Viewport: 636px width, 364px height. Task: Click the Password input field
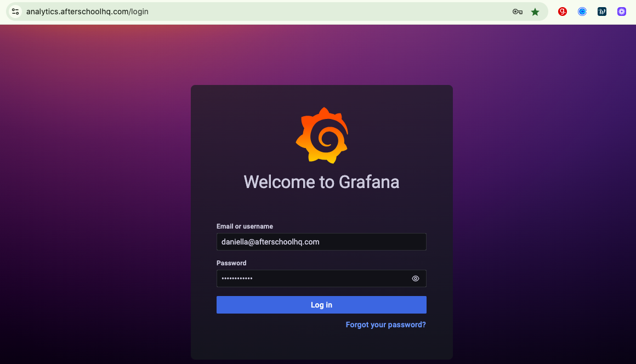coord(321,278)
